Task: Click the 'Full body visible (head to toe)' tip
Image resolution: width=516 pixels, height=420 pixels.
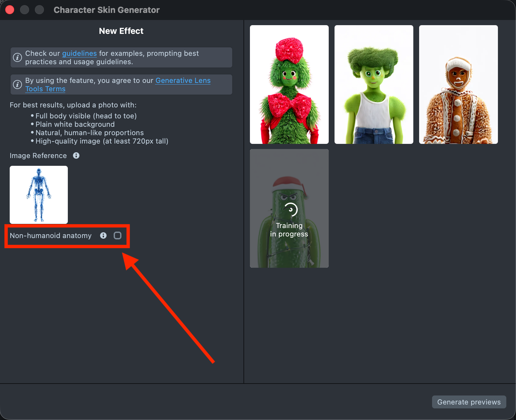Action: pyautogui.click(x=86, y=116)
